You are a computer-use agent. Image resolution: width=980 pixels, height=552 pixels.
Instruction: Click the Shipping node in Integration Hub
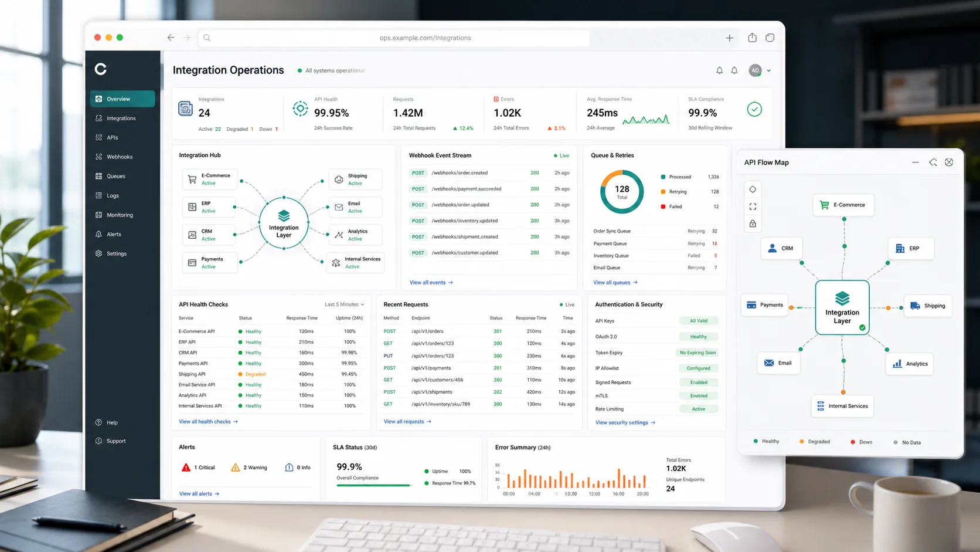(355, 179)
